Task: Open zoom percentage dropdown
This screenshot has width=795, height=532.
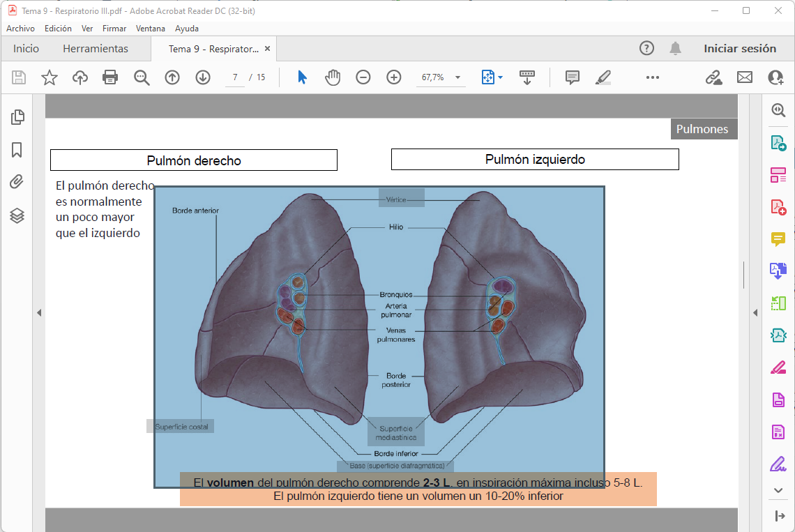Action: 458,77
